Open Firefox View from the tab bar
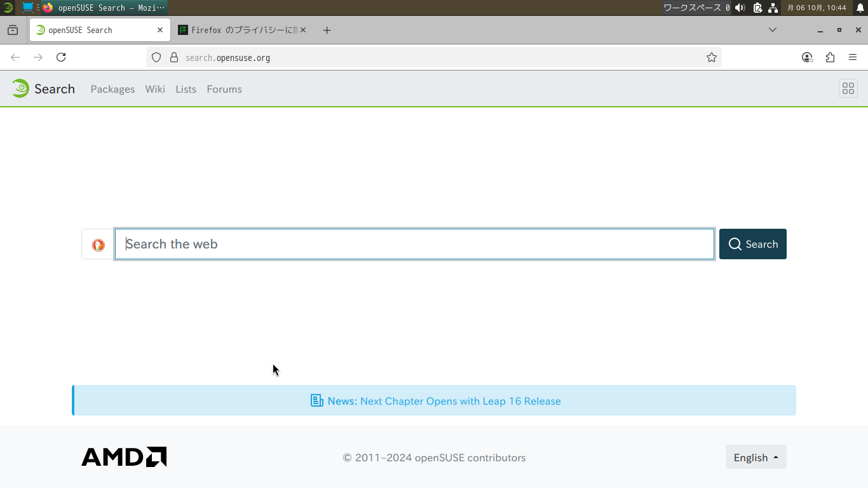The height and width of the screenshot is (488, 868). point(13,30)
